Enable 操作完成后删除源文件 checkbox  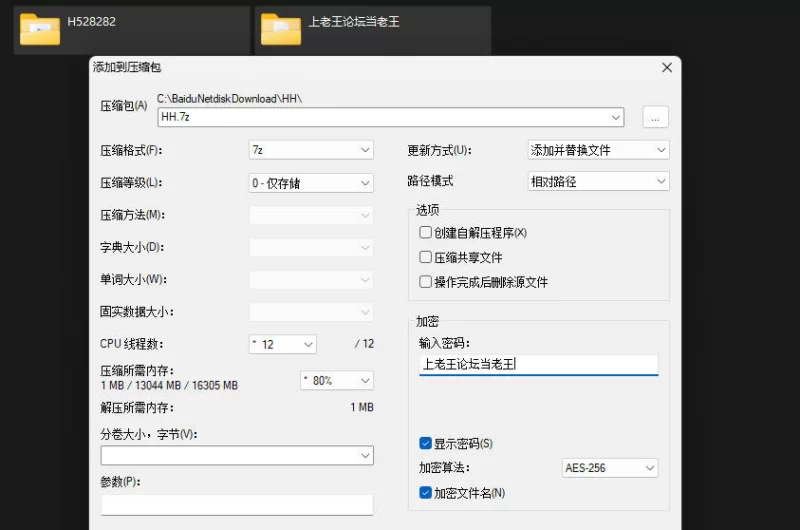tap(425, 282)
